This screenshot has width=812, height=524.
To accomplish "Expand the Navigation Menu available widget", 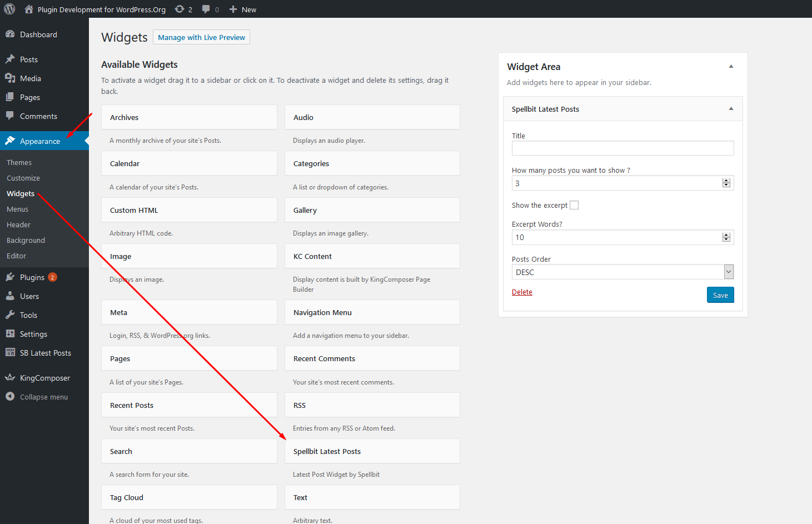I will click(372, 312).
